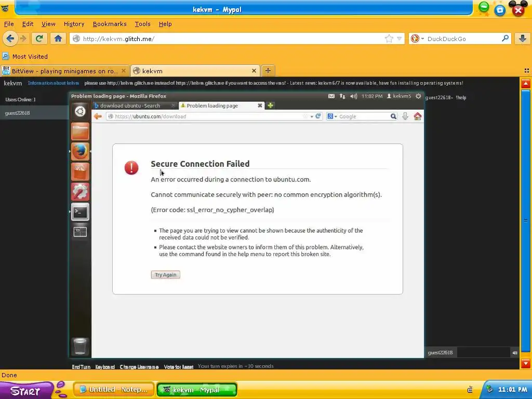Click the DuckDuckGo search magnifier
This screenshot has width=532, height=399.
click(505, 38)
